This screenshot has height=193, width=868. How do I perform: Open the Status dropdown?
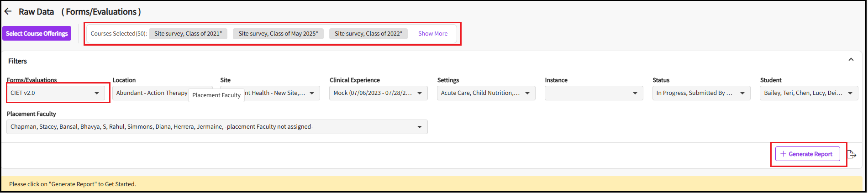tap(701, 93)
